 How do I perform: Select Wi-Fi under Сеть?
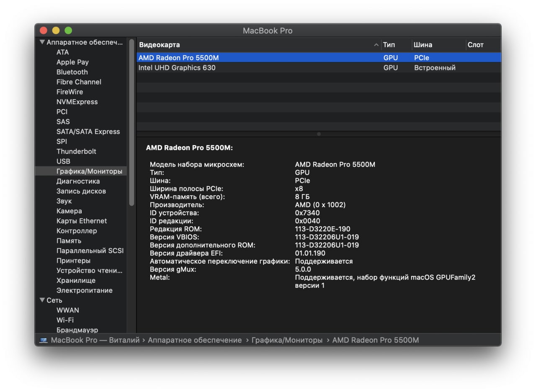pyautogui.click(x=65, y=320)
